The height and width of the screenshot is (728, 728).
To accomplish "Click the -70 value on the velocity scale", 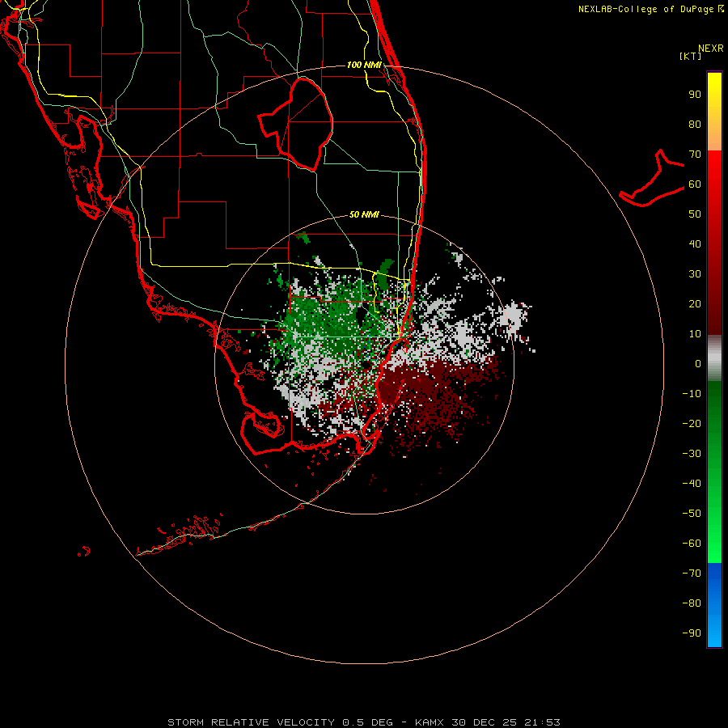I will tap(692, 574).
